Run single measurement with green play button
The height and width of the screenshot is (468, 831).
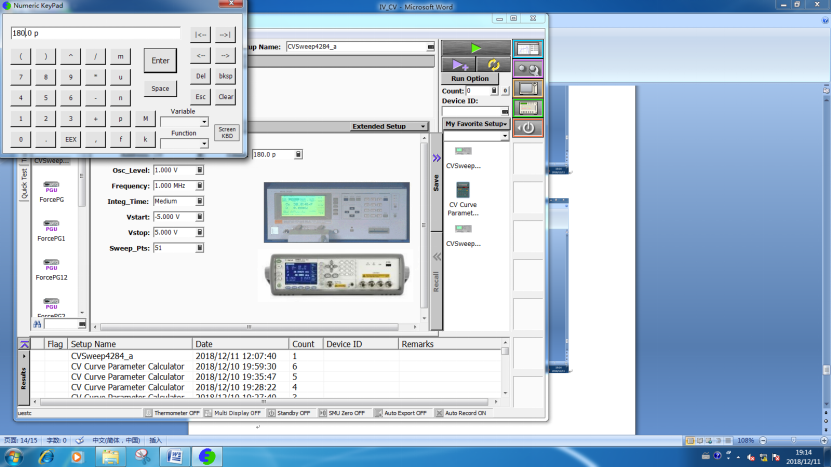475,48
